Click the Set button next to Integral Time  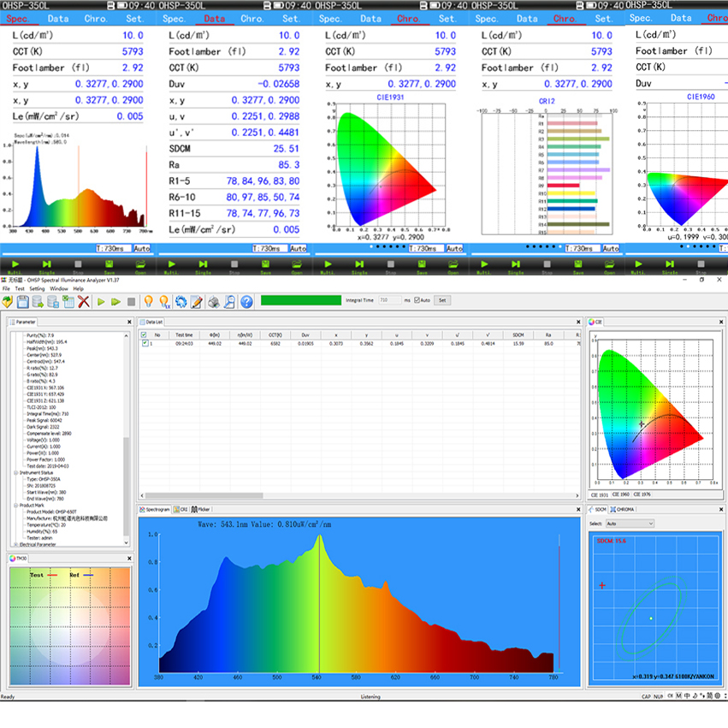pyautogui.click(x=443, y=301)
